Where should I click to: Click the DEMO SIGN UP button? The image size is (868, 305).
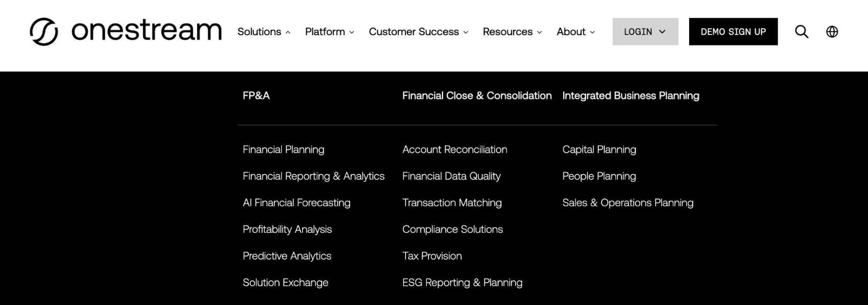733,32
